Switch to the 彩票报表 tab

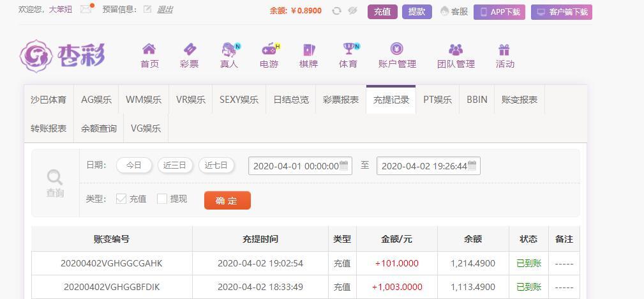[x=341, y=100]
